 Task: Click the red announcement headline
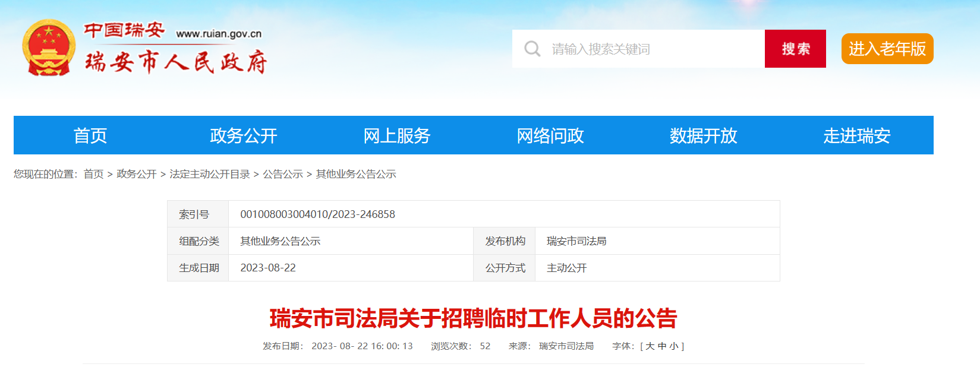click(x=474, y=318)
